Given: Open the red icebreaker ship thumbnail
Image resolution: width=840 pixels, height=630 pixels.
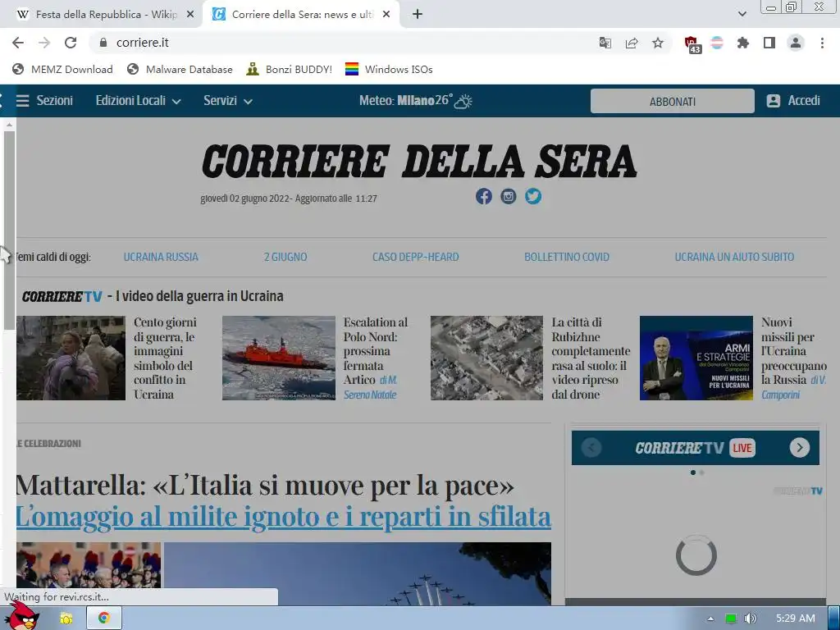Looking at the screenshot, I should pos(279,358).
